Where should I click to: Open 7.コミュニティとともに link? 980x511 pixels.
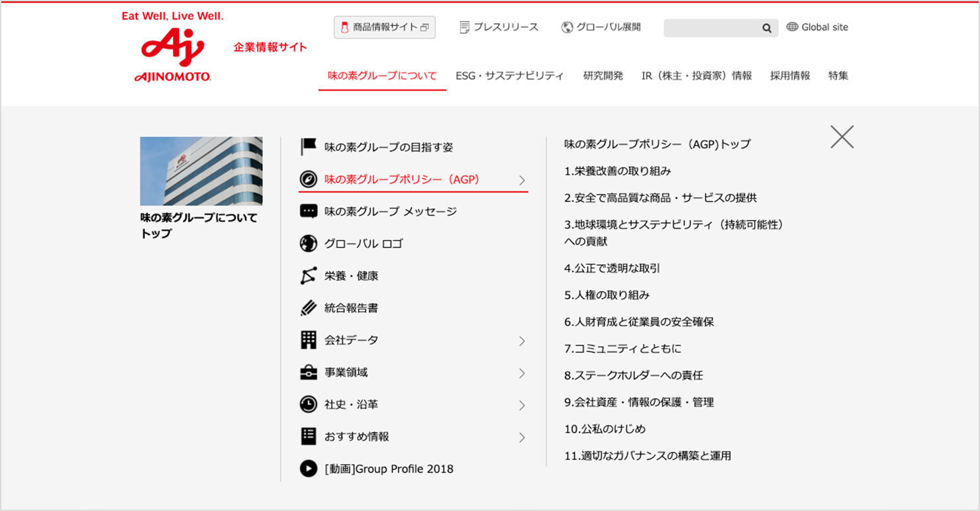(x=623, y=348)
